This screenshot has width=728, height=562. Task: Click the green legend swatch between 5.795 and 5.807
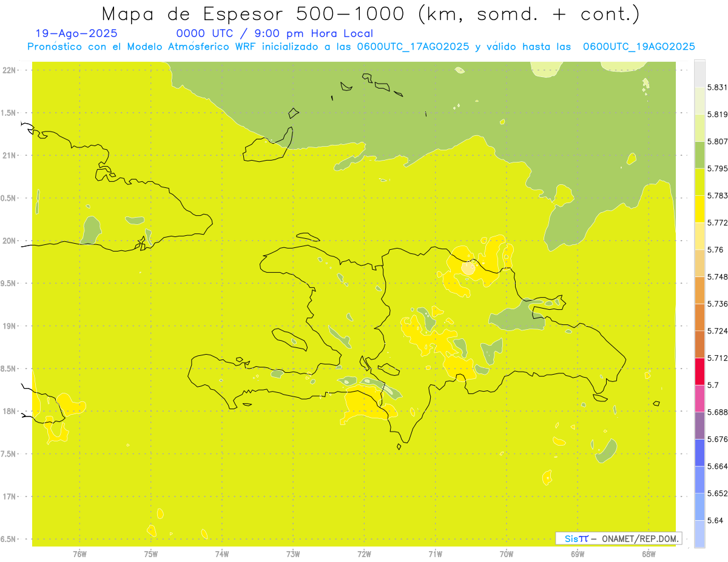(x=699, y=155)
